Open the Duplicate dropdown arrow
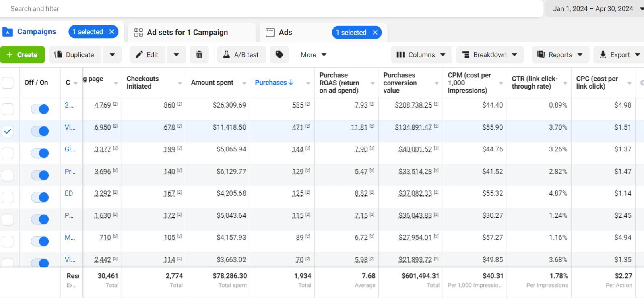Image resolution: width=644 pixels, height=298 pixels. tap(112, 55)
